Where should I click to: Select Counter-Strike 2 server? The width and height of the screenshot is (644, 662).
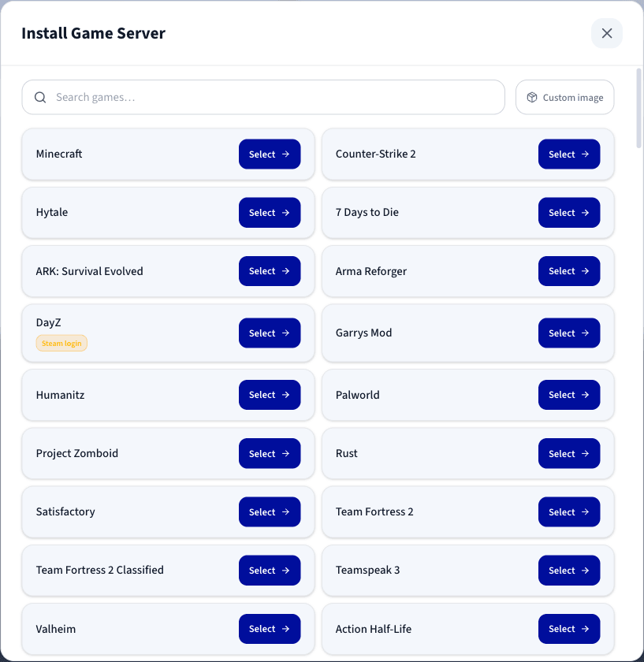(x=569, y=154)
